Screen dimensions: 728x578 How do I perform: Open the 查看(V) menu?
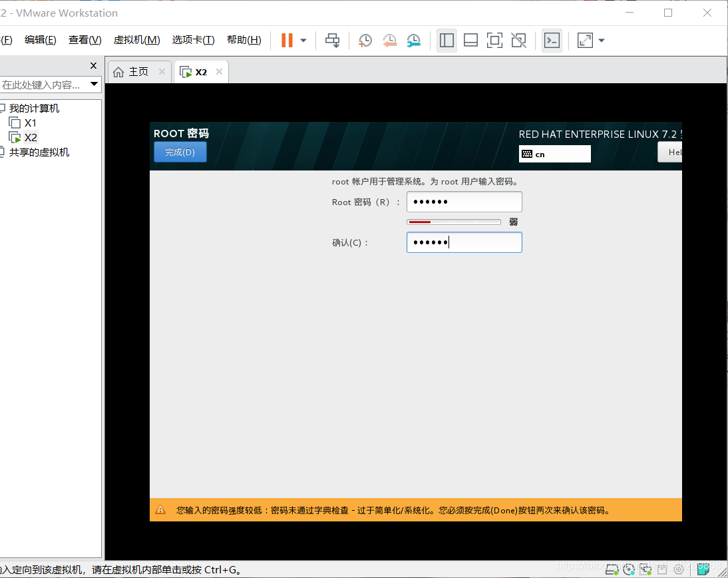pyautogui.click(x=85, y=40)
